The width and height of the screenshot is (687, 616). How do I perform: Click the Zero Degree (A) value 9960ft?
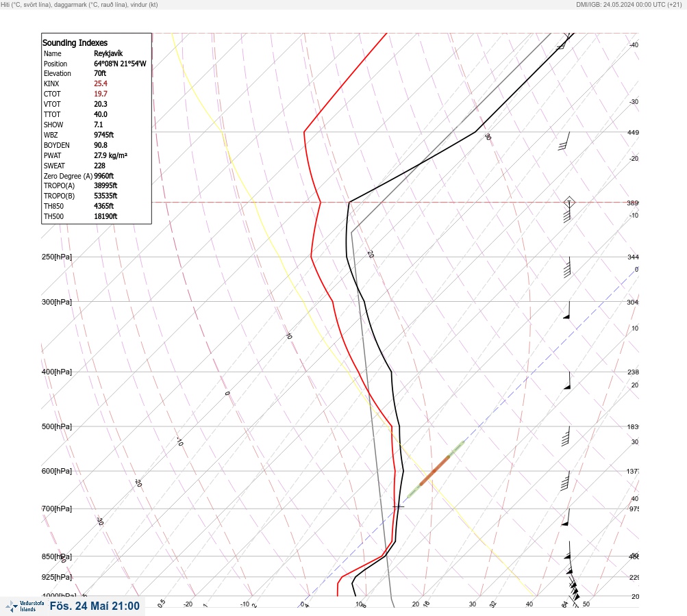tap(104, 176)
